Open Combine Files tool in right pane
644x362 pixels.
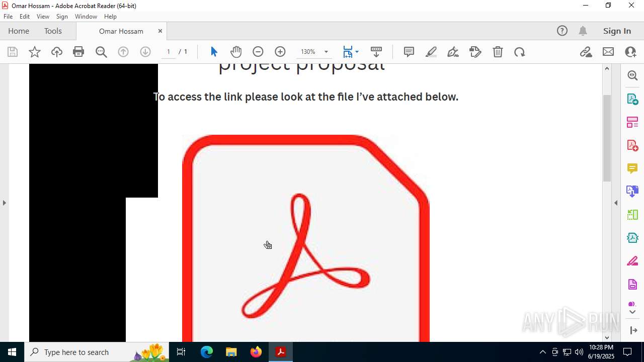pos(632,192)
